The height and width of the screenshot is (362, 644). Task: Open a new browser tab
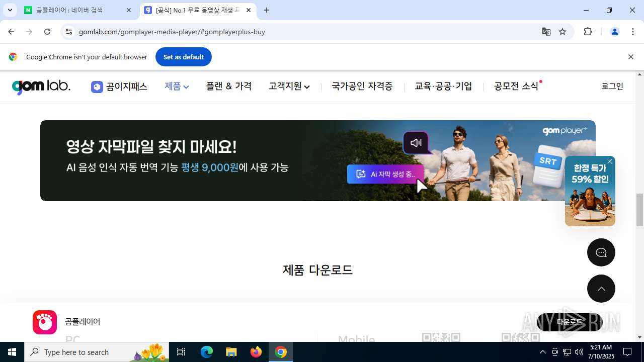[267, 10]
